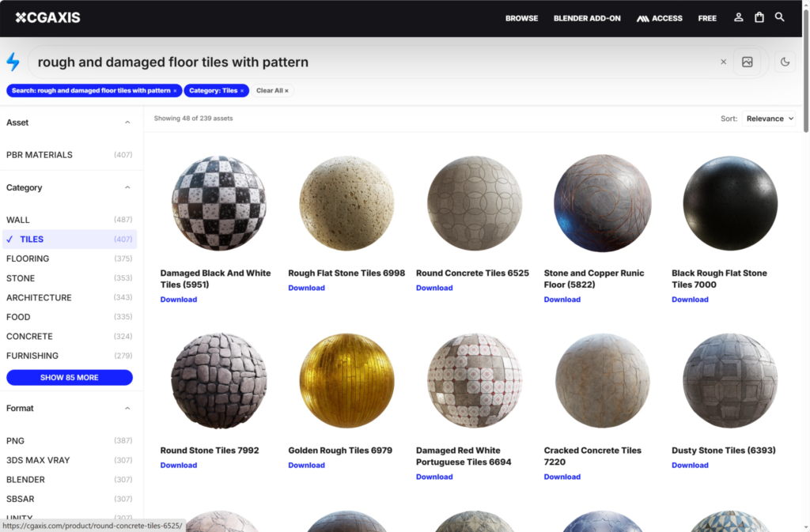Collapse the Asset filter section
810x532 pixels.
pyautogui.click(x=127, y=123)
